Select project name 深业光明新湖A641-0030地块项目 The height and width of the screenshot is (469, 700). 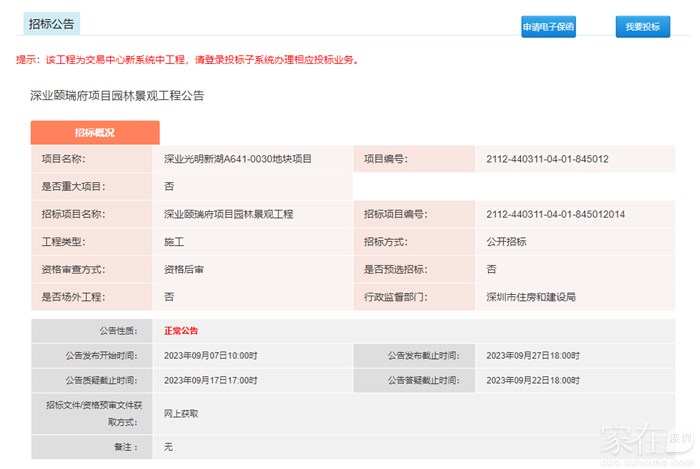[238, 159]
